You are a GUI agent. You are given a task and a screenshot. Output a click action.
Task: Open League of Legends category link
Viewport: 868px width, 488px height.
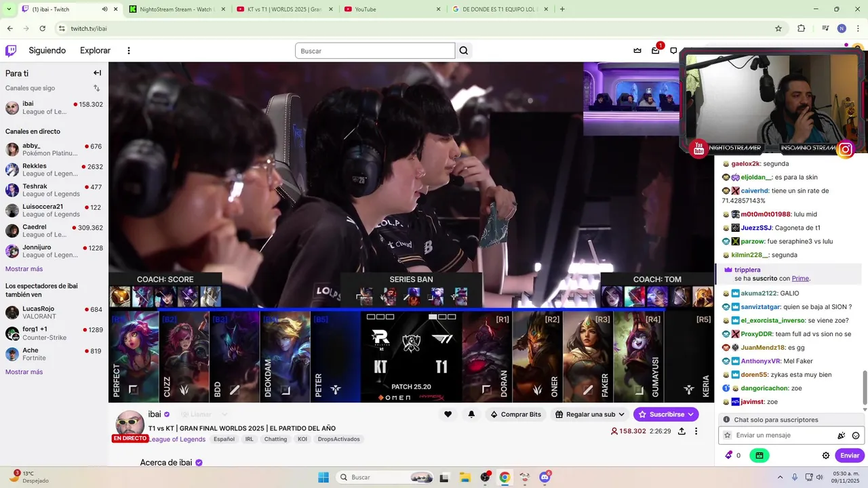(x=176, y=439)
